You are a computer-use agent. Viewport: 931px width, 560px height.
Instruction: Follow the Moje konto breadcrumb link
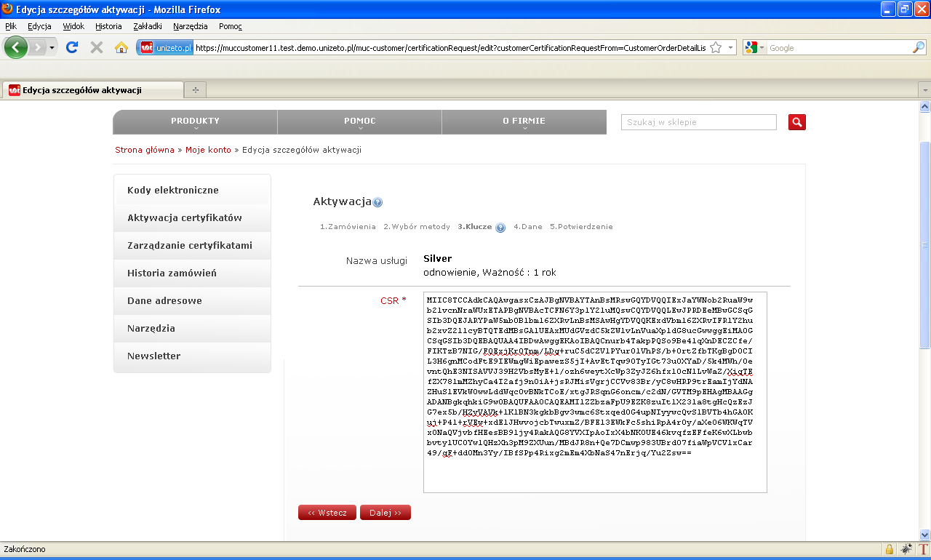[x=208, y=150]
